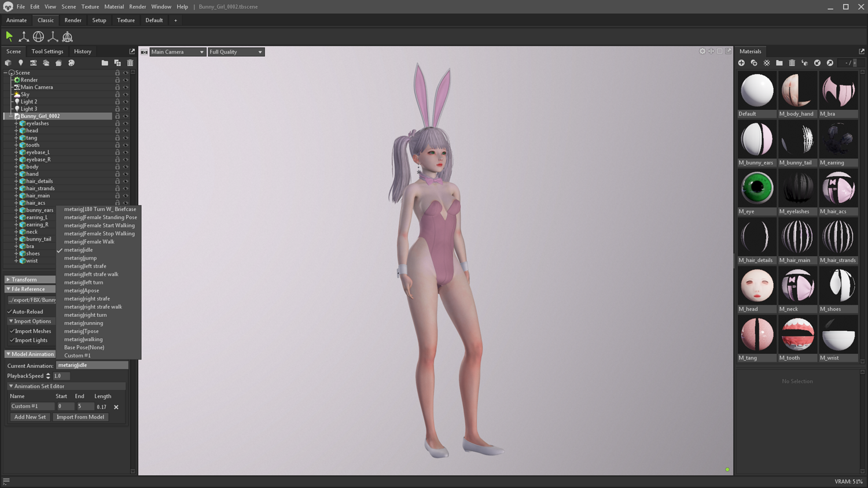The width and height of the screenshot is (868, 488).
Task: Hide the Sky object
Action: [126, 94]
